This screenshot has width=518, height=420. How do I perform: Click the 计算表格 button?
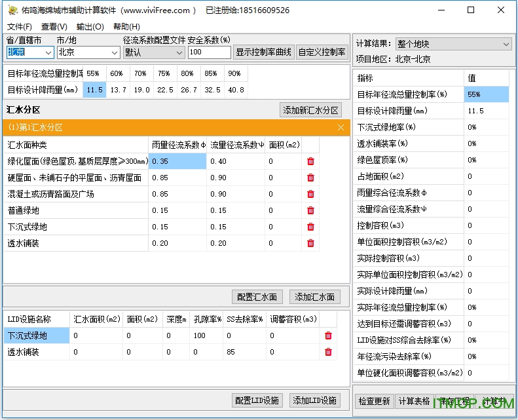coord(414,402)
